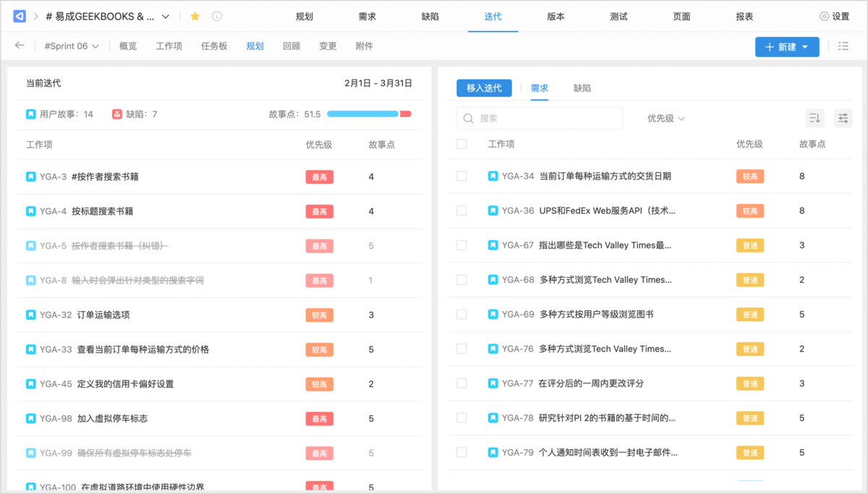
Task: Open the project info icon
Action: click(217, 17)
